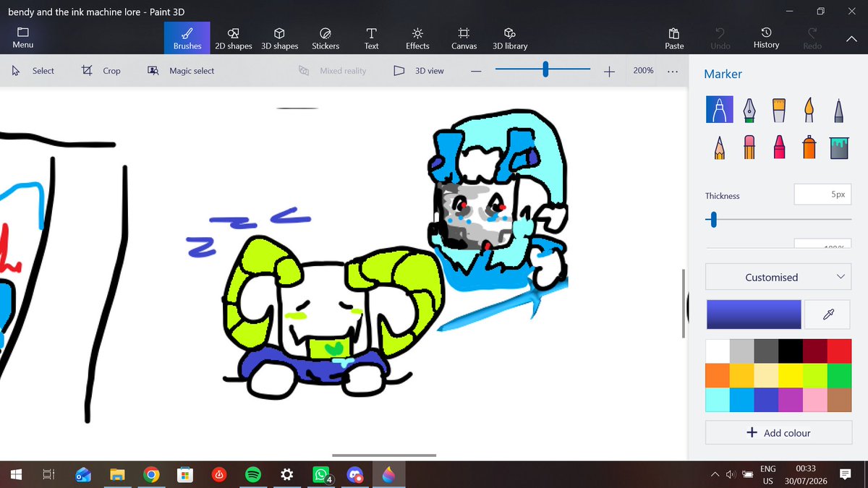Click the current colour preview swatch
868x488 pixels.
pyautogui.click(x=754, y=314)
